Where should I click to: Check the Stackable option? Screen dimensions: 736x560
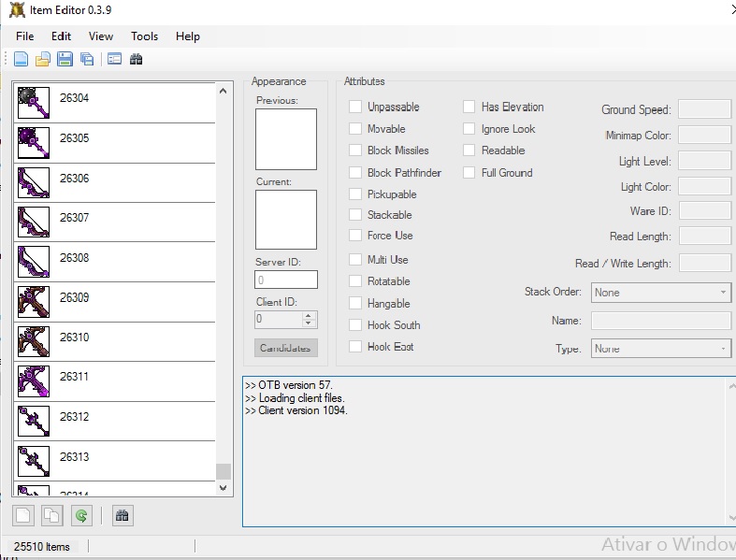tap(355, 214)
